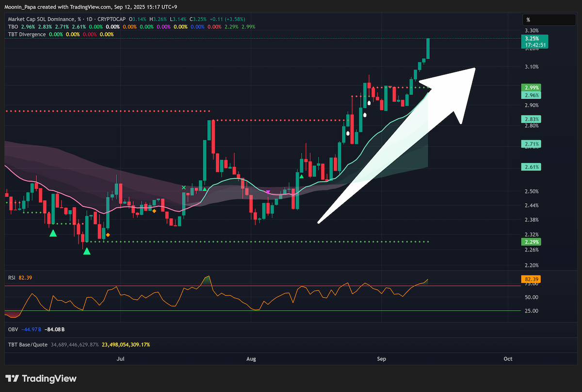Select the green X marker on the chart
The image size is (582, 392).
click(x=184, y=187)
